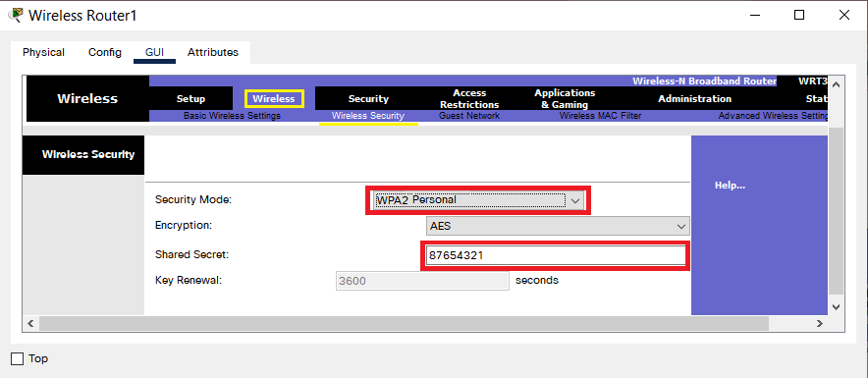Screen dimensions: 868x378
Task: Select the Wireless menu item
Action: pos(274,98)
